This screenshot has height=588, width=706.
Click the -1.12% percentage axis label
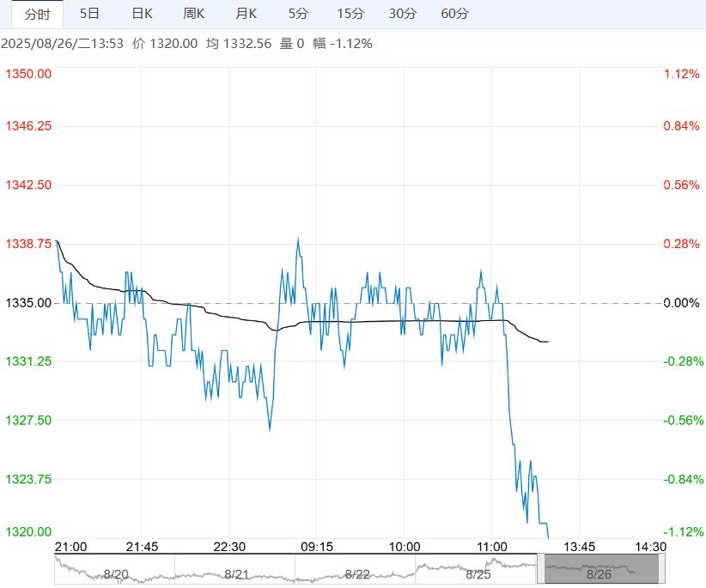(x=682, y=532)
